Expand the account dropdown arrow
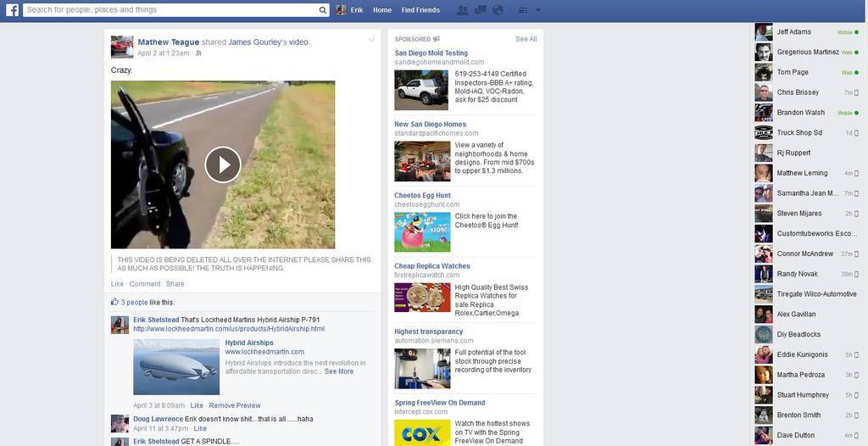 coord(538,10)
